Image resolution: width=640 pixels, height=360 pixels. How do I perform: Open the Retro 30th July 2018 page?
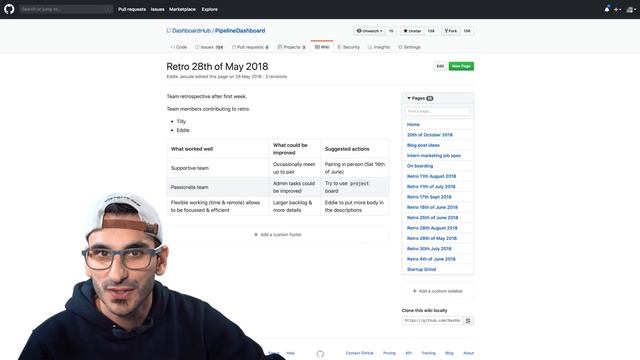click(x=429, y=249)
